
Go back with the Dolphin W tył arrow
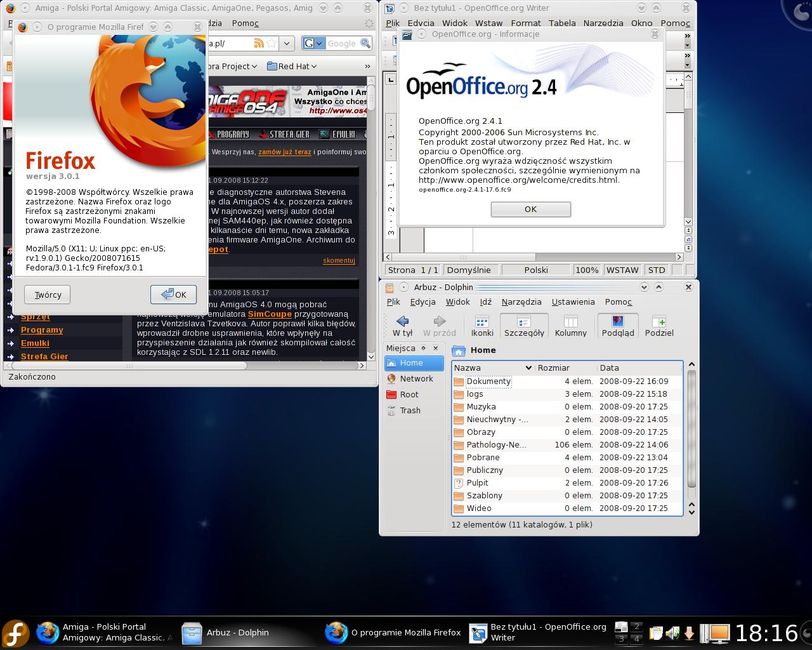402,326
